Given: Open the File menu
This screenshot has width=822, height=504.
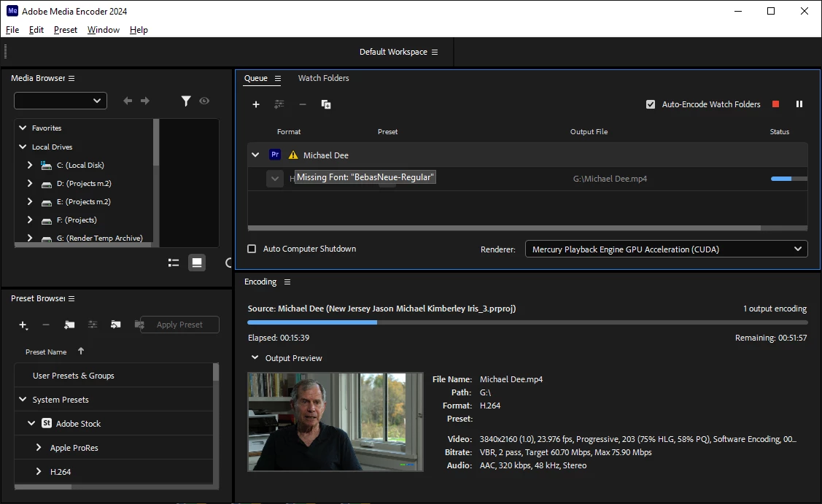Looking at the screenshot, I should click(x=12, y=30).
